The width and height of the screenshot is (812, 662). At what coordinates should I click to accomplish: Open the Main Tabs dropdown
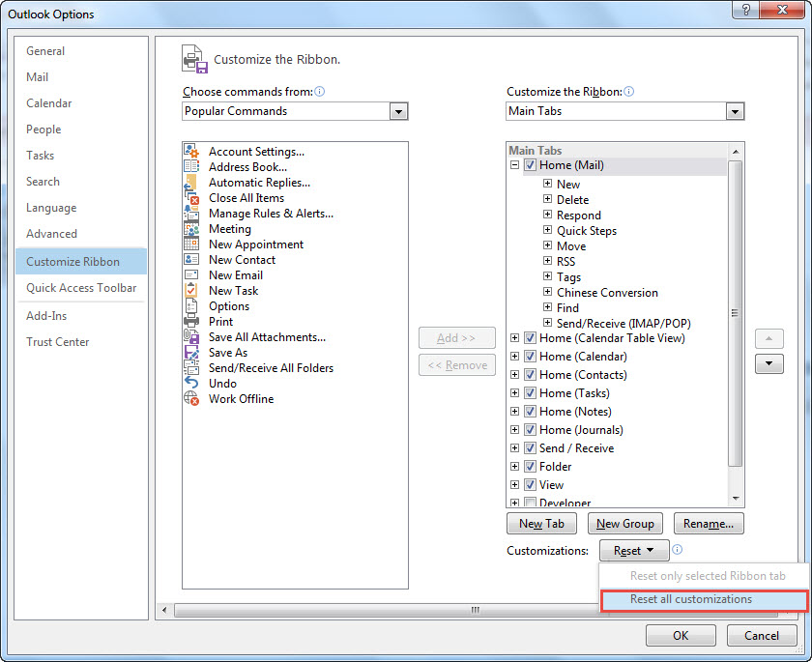tap(735, 111)
